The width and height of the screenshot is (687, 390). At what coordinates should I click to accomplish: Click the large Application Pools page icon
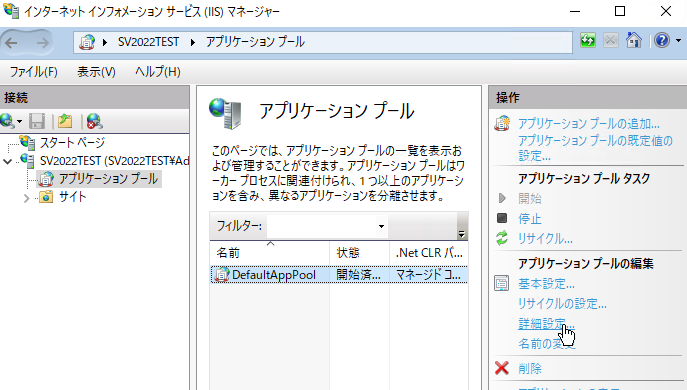(x=225, y=113)
